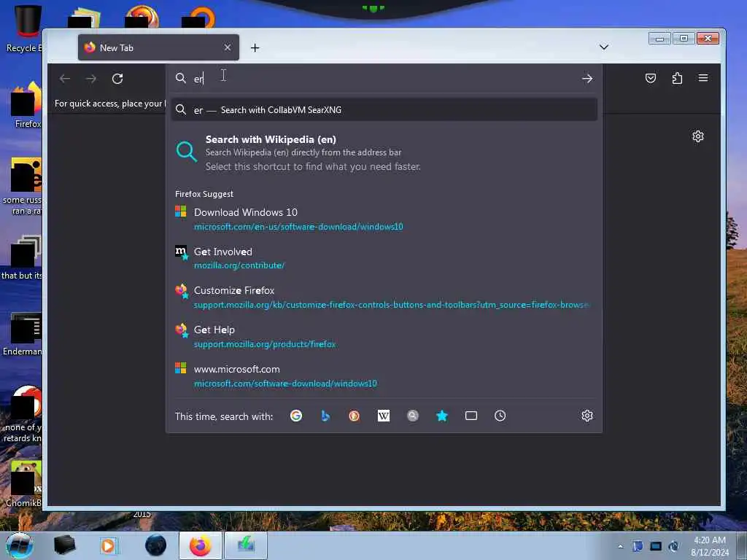Image resolution: width=747 pixels, height=560 pixels.
Task: Open Get Involved suggestion
Action: coord(384,259)
